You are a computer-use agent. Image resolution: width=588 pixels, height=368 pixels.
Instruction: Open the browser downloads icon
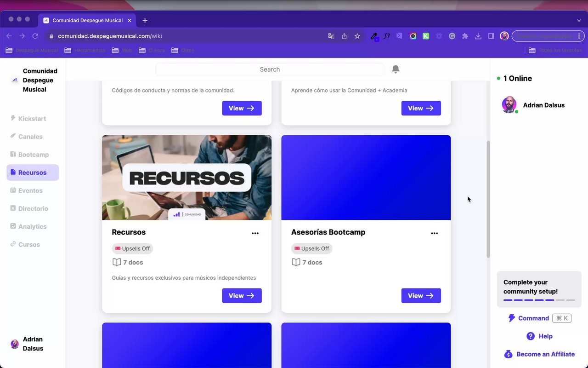(x=478, y=36)
